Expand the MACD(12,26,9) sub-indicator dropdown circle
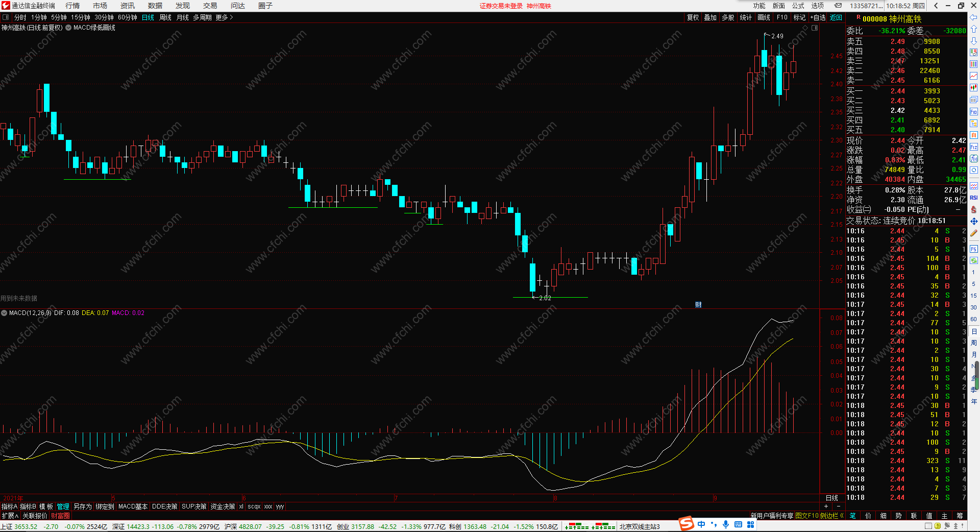Screen dimensions: 980x532 4,313
